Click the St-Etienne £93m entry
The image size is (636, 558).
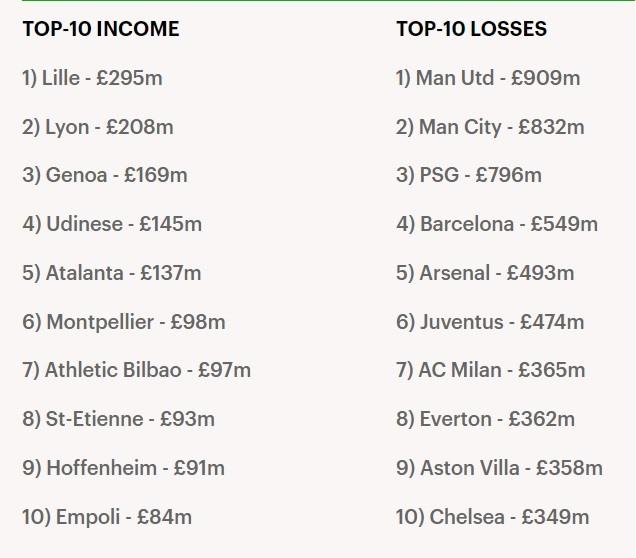[x=118, y=419]
